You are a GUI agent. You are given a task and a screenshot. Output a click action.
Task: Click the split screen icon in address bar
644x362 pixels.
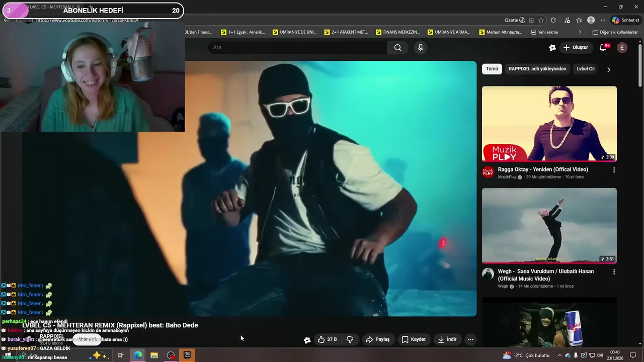pyautogui.click(x=531, y=20)
